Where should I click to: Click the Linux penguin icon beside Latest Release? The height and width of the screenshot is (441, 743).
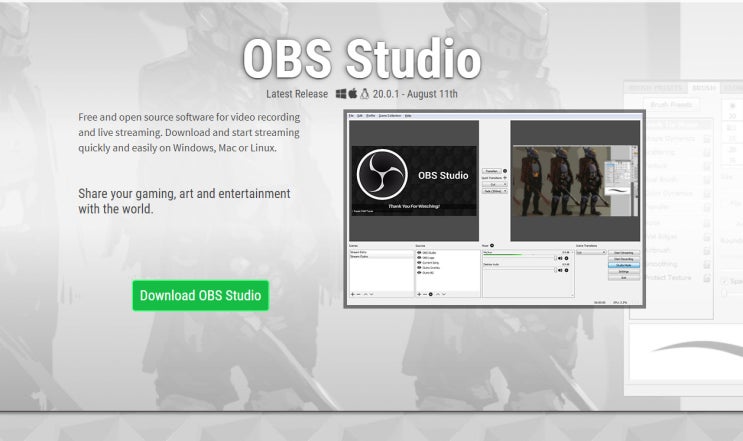pyautogui.click(x=364, y=94)
